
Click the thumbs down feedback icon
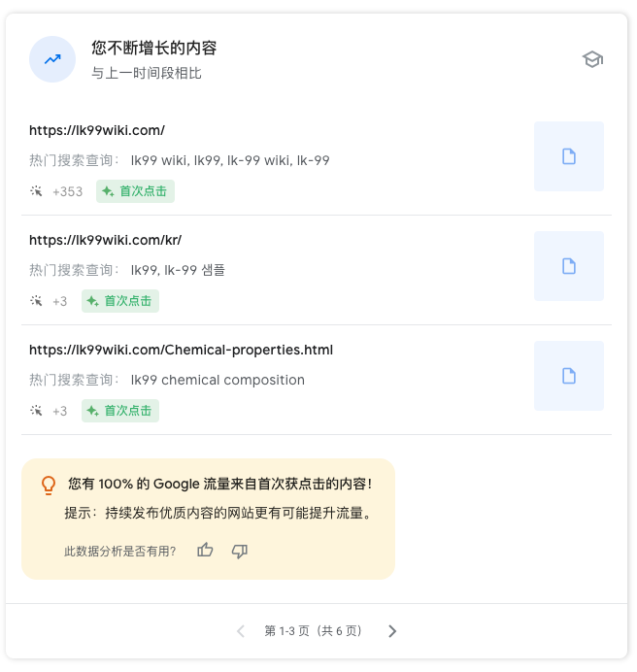(x=240, y=551)
